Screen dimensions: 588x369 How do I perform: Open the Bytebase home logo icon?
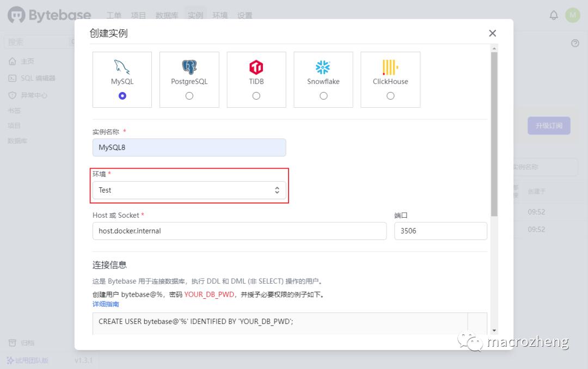coord(14,15)
